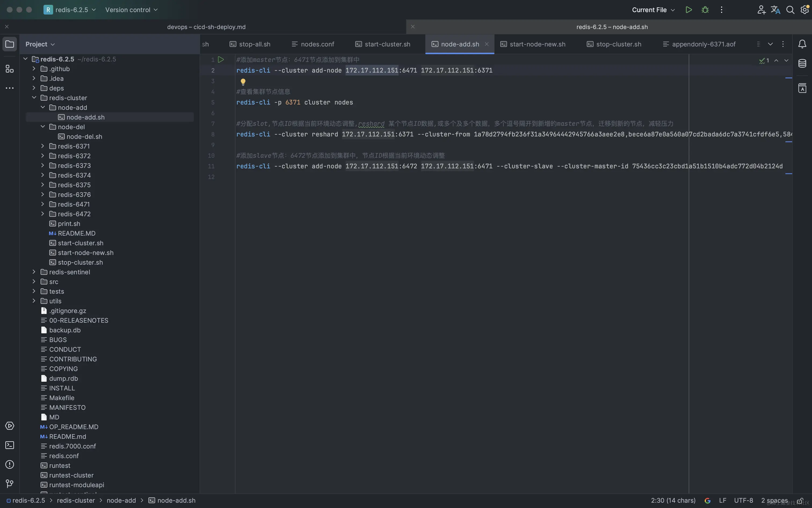Collapse the redis-6.2.5 root folder
812x508 pixels.
coord(25,59)
